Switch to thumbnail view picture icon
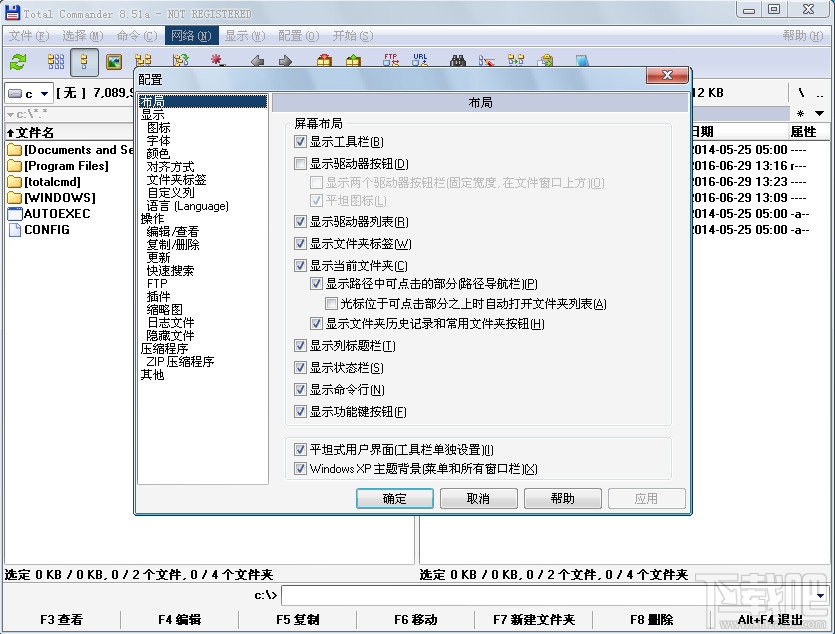Image resolution: width=835 pixels, height=634 pixels. pyautogui.click(x=113, y=62)
